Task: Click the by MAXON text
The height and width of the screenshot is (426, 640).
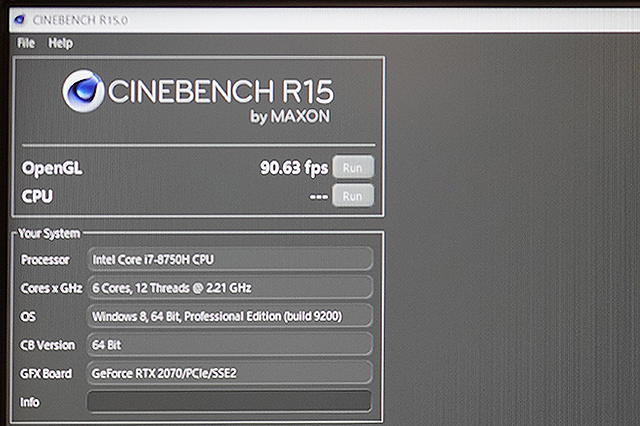Action: [x=290, y=116]
